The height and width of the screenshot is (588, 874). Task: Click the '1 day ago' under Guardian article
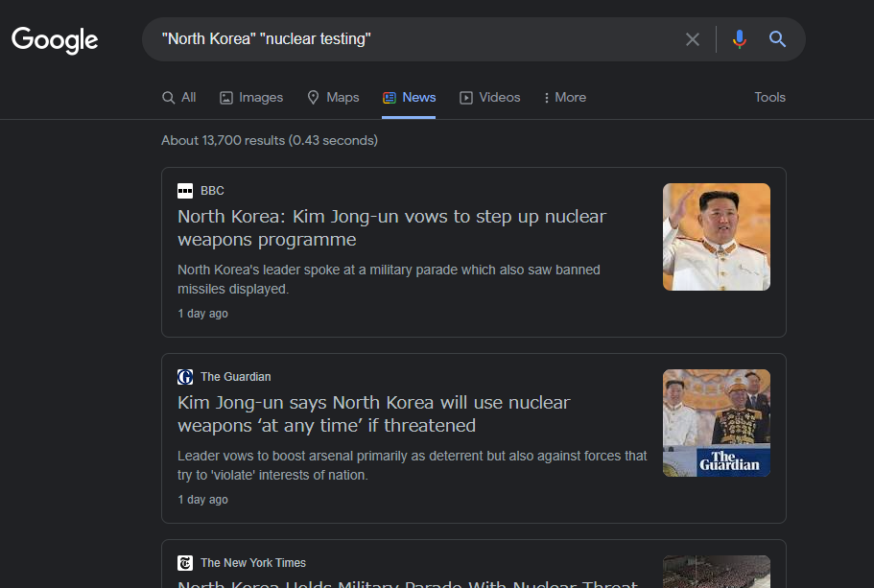point(202,500)
